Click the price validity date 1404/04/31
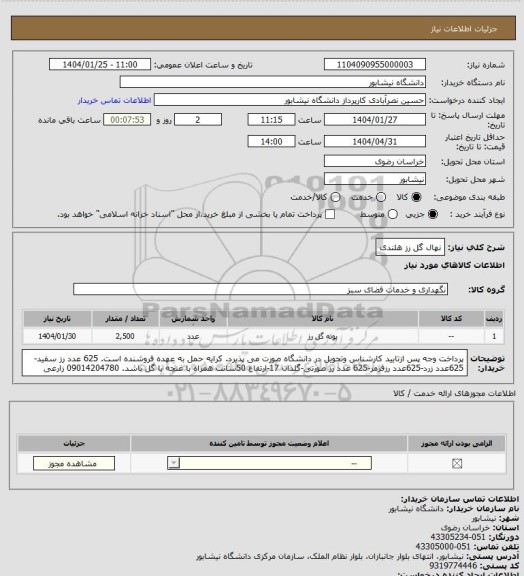 coord(375,141)
